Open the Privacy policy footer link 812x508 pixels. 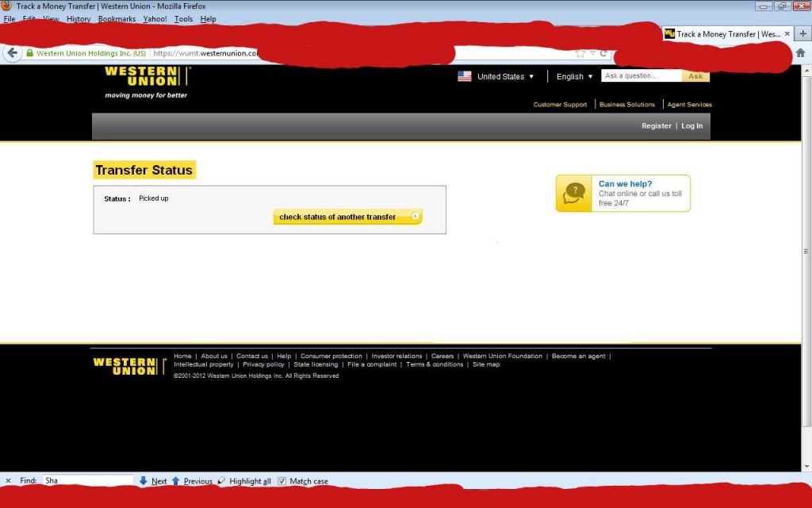(x=263, y=364)
